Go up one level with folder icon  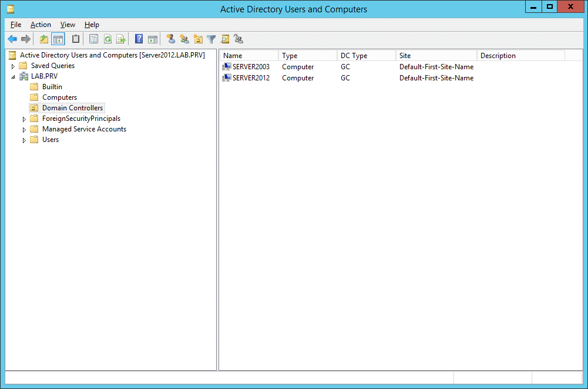(44, 39)
